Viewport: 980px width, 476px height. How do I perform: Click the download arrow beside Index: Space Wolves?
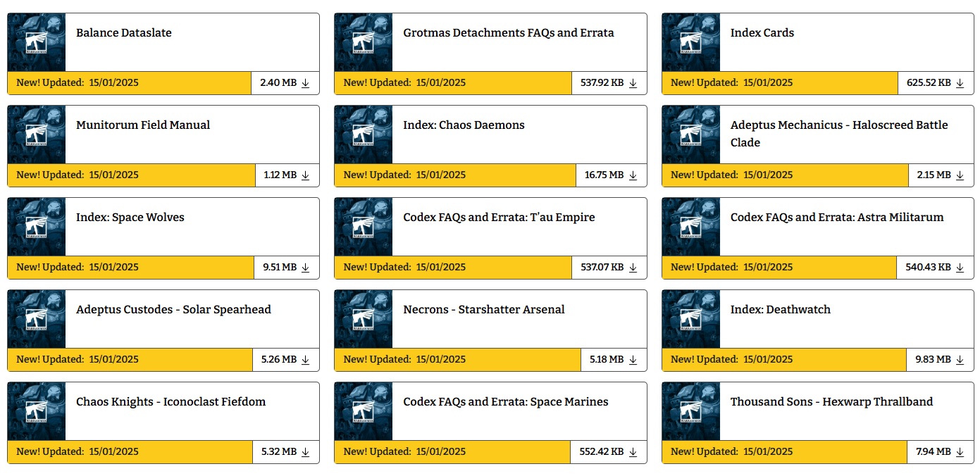306,268
